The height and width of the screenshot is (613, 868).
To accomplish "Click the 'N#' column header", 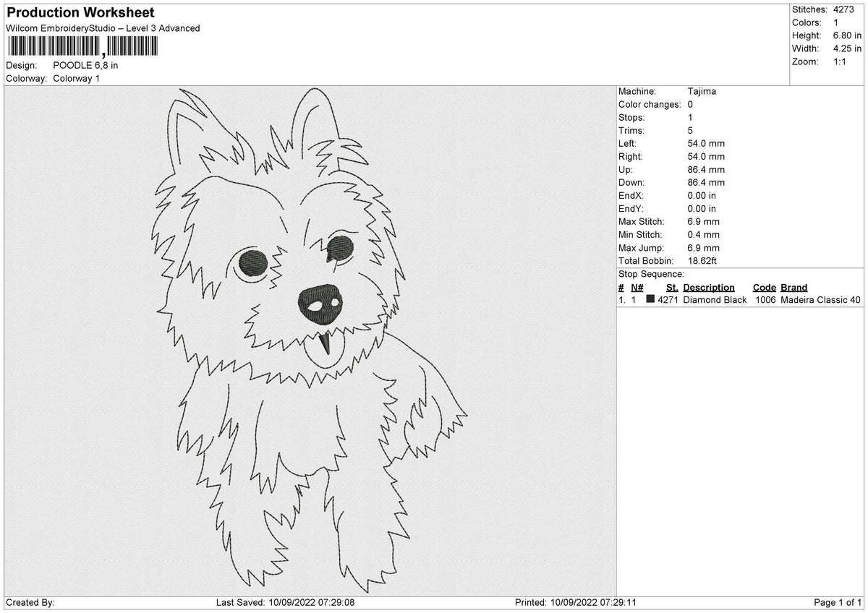I will (x=637, y=288).
